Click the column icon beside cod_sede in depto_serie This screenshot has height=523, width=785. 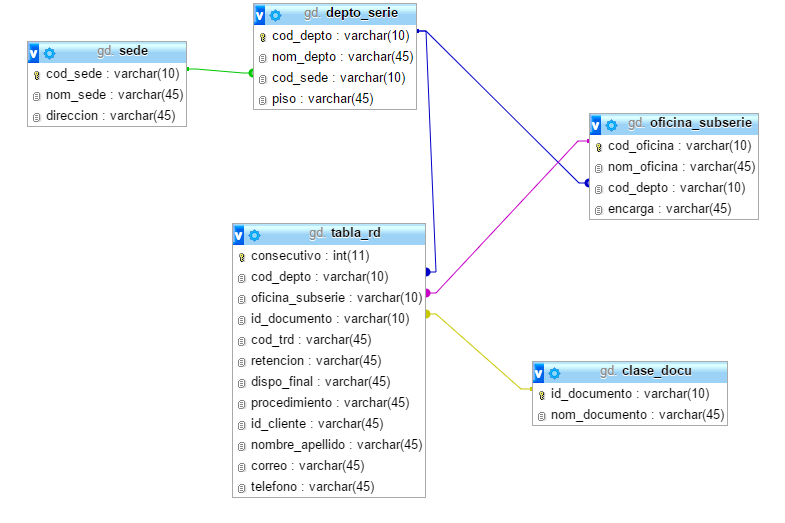262,80
